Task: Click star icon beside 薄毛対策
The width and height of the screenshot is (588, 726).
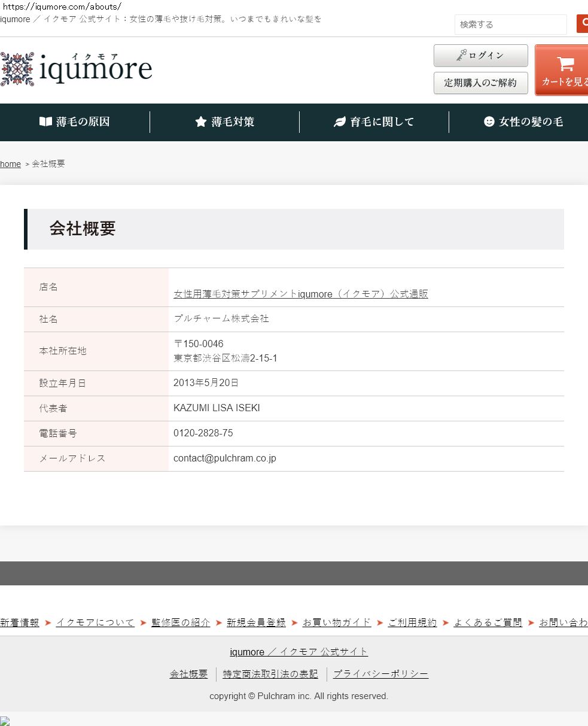Action: pos(201,122)
